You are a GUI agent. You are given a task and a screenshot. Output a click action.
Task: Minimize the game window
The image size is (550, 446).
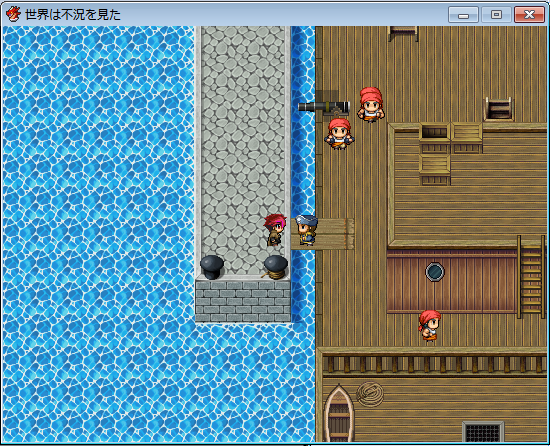463,15
